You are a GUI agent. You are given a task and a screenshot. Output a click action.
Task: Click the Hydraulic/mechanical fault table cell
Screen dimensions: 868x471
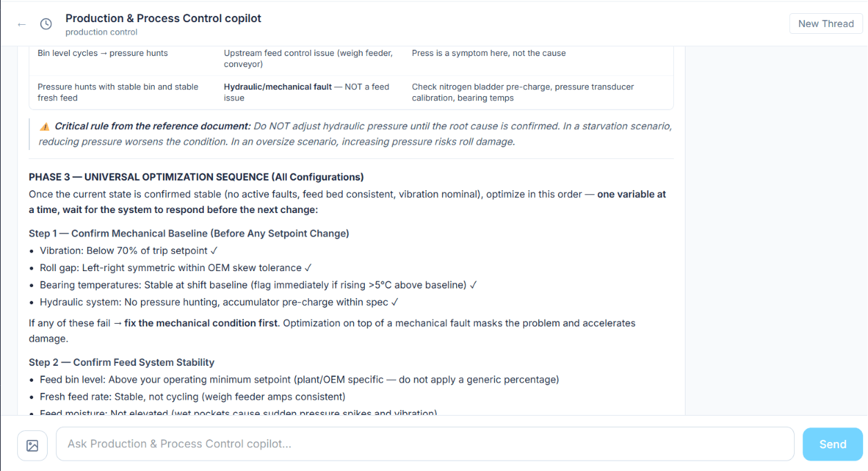(x=308, y=93)
